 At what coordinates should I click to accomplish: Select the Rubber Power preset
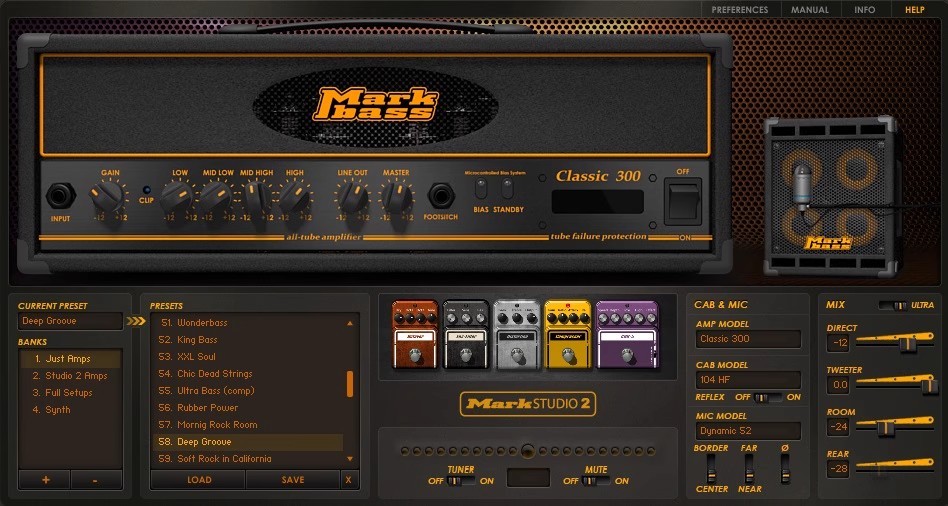point(208,408)
